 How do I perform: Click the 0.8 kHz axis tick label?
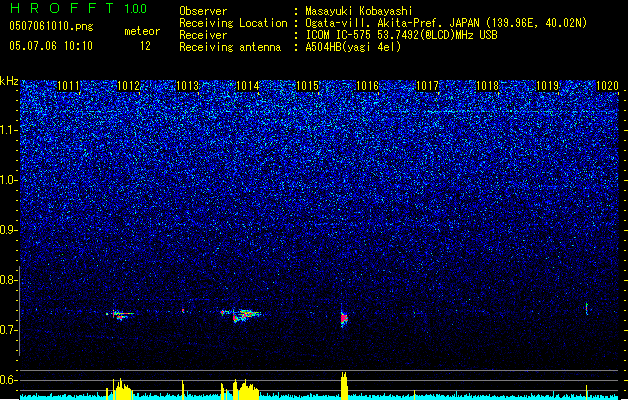pyautogui.click(x=9, y=280)
